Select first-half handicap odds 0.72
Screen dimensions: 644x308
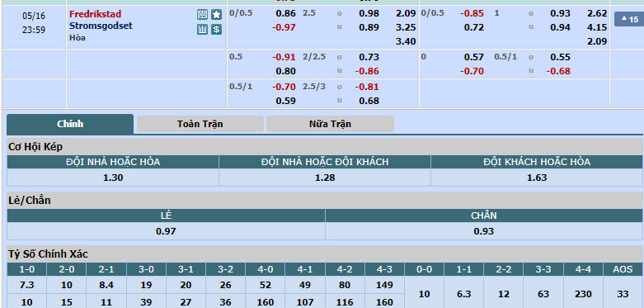pyautogui.click(x=474, y=27)
